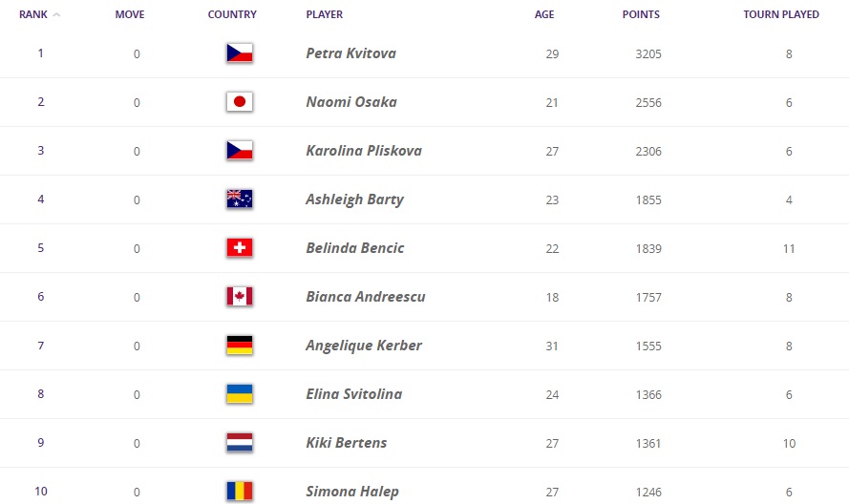Sort by the POINTS column header
This screenshot has width=849, height=504.
[x=641, y=14]
